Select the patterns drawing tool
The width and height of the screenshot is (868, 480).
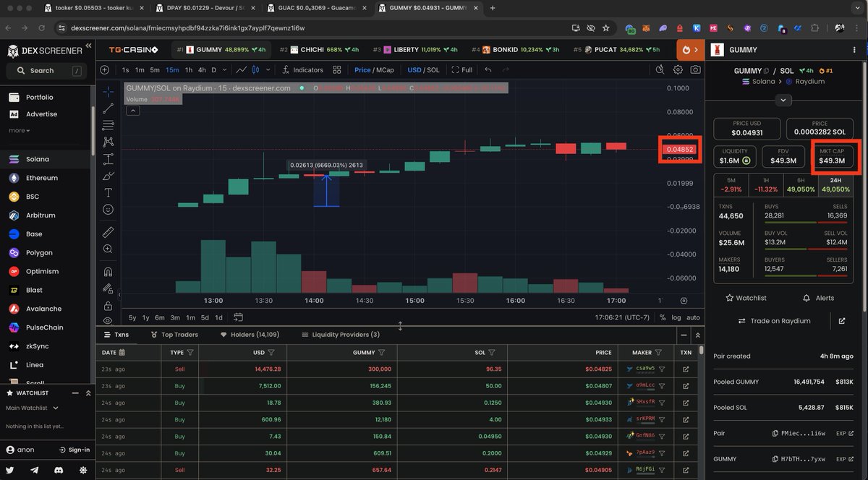[108, 142]
